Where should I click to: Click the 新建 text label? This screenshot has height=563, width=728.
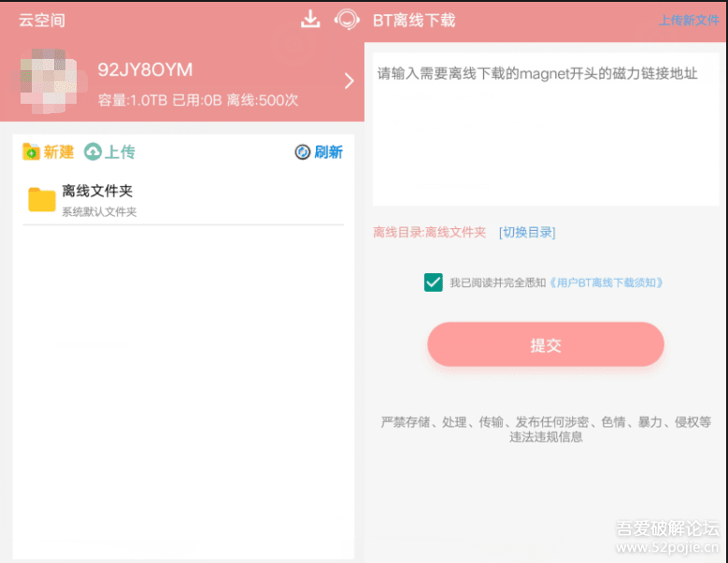(59, 152)
